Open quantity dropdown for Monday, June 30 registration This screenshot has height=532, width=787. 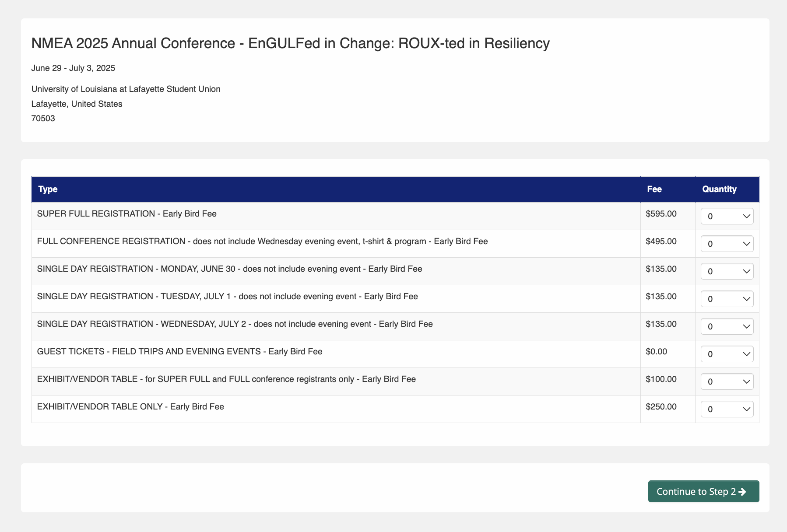click(x=727, y=271)
